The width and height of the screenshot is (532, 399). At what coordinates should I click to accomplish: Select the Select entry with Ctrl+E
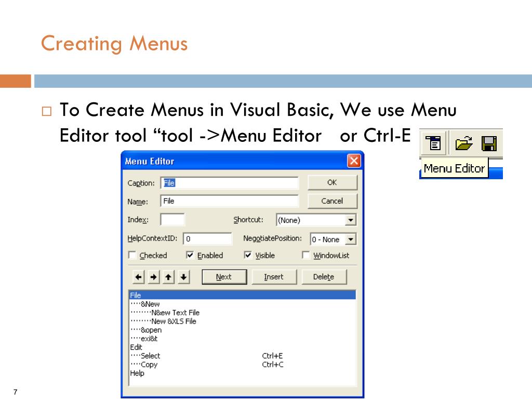pyautogui.click(x=243, y=356)
